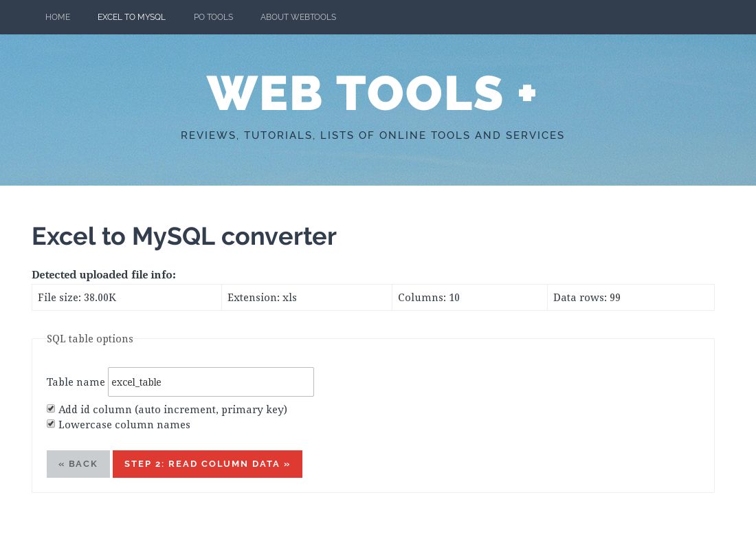Visit the ABOUT WEBTOOLS page

[x=298, y=17]
